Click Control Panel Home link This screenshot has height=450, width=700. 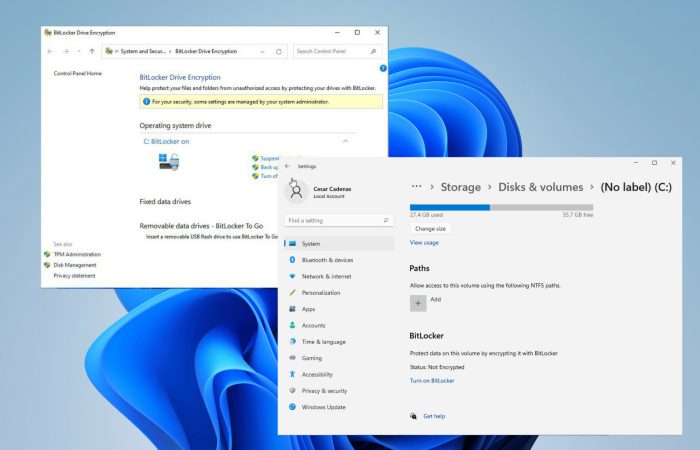click(78, 73)
